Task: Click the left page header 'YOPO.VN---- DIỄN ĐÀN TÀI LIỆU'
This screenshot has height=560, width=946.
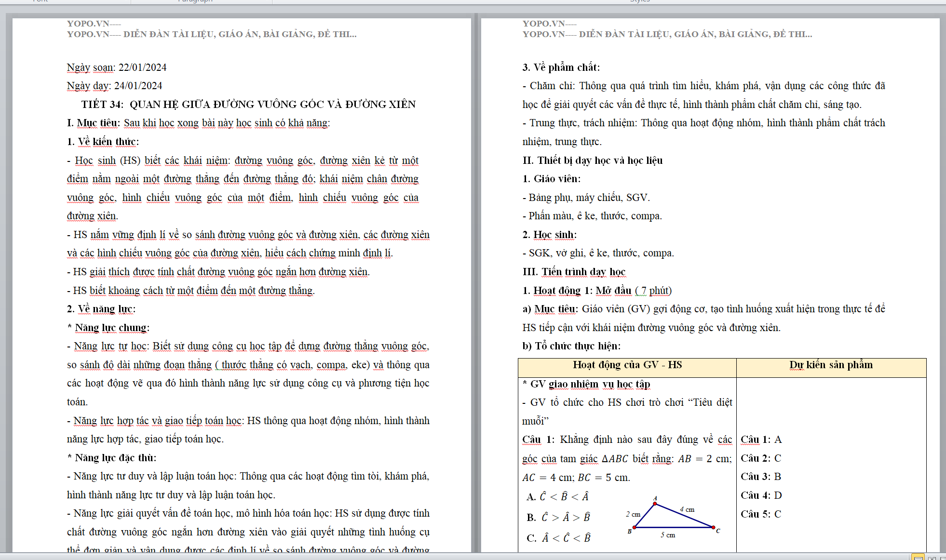Action: click(x=212, y=34)
